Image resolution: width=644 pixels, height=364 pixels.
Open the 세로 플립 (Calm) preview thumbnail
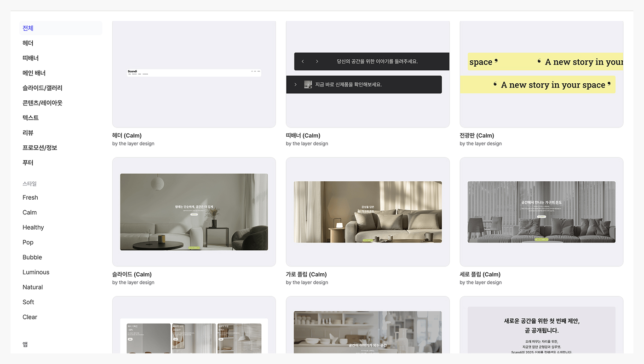(541, 212)
